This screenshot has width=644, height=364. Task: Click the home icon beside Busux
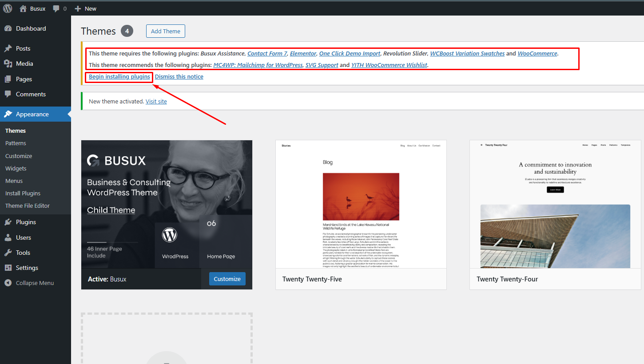click(23, 8)
